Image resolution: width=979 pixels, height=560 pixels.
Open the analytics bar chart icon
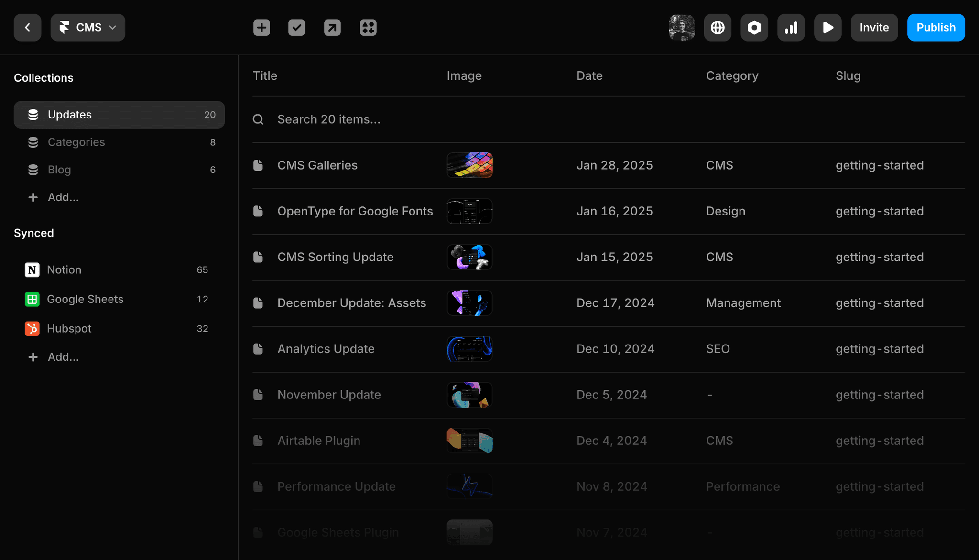coord(791,28)
